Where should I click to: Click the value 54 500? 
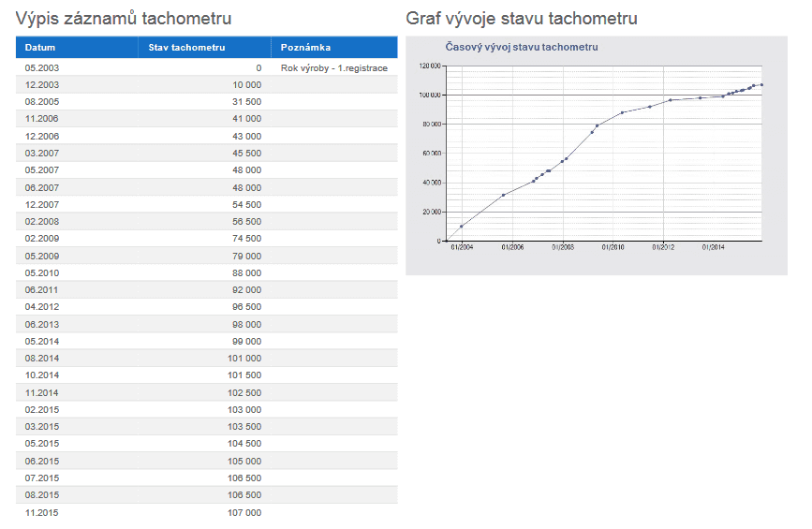[246, 204]
